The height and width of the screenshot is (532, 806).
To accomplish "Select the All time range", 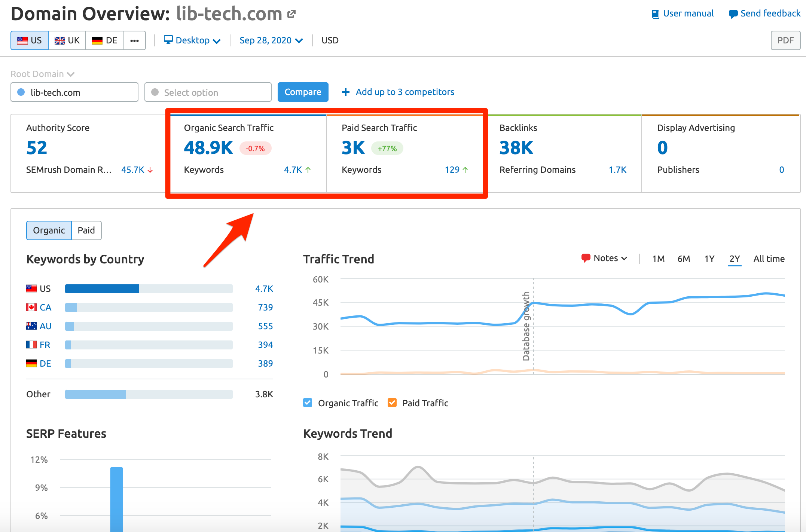I will pos(769,259).
